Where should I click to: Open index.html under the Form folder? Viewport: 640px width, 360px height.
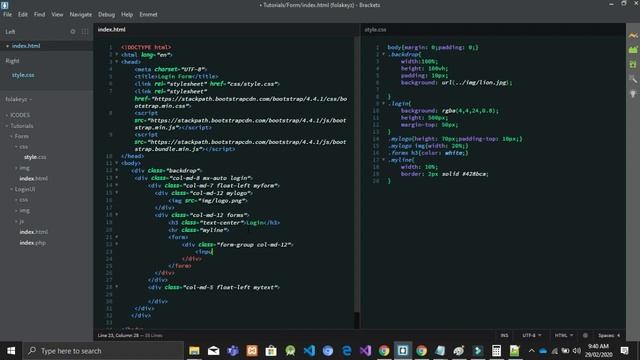tap(33, 178)
